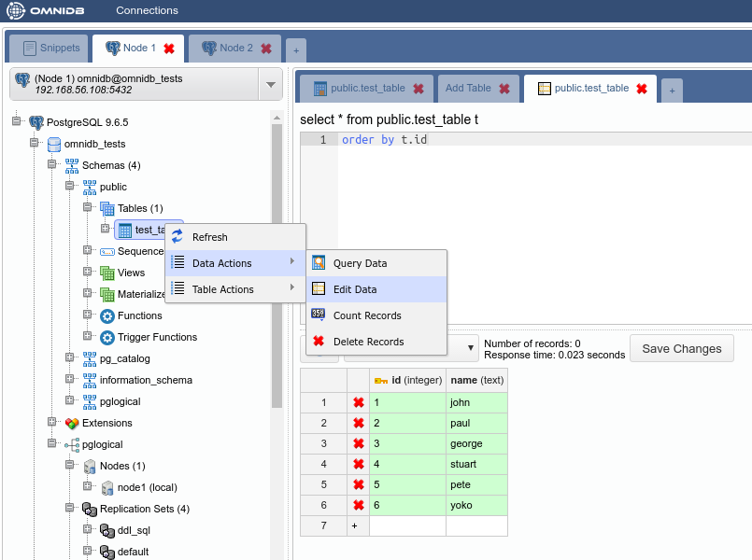Expand the pg_catalog schema node
This screenshot has height=560, width=752.
coord(70,358)
